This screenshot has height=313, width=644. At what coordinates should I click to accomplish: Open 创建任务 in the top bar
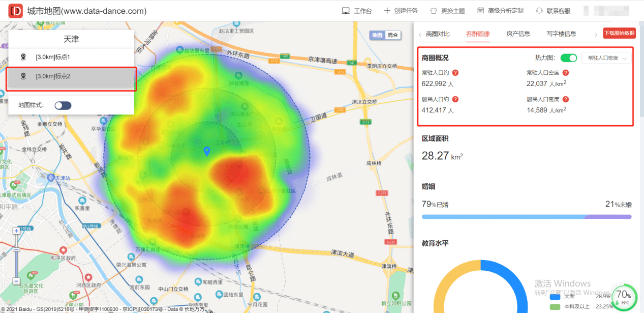click(401, 11)
